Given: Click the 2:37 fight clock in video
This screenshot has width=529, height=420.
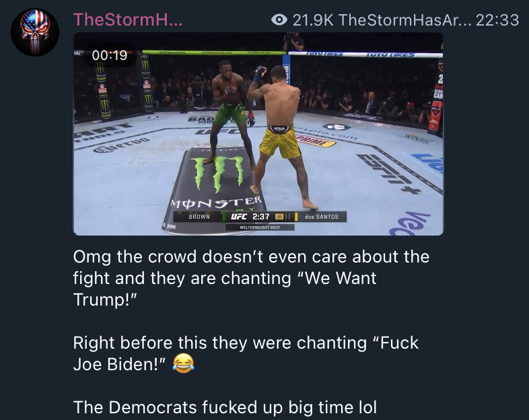Looking at the screenshot, I should pyautogui.click(x=260, y=217).
